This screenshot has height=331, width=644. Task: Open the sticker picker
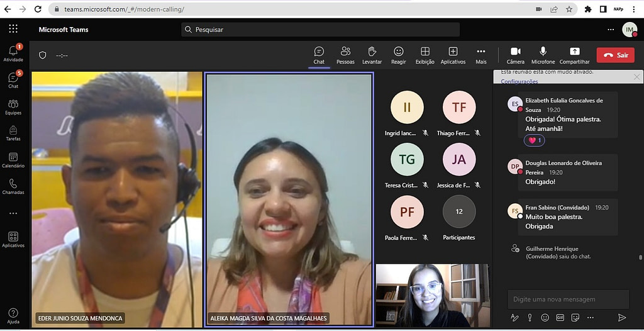click(x=575, y=317)
